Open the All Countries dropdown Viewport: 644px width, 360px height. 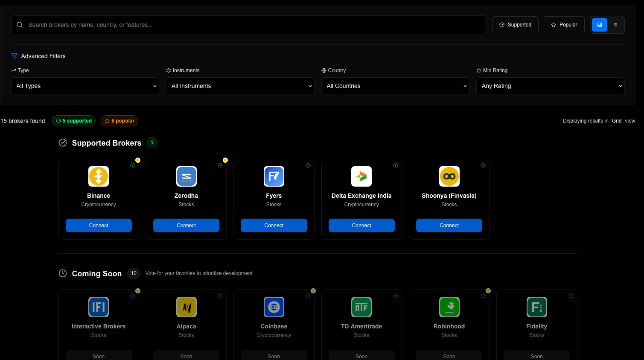pyautogui.click(x=395, y=86)
